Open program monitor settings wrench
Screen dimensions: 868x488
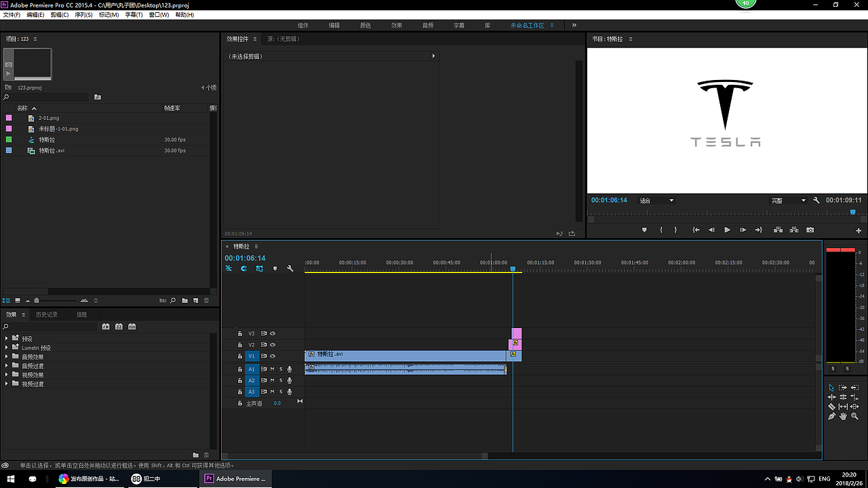[x=816, y=201]
